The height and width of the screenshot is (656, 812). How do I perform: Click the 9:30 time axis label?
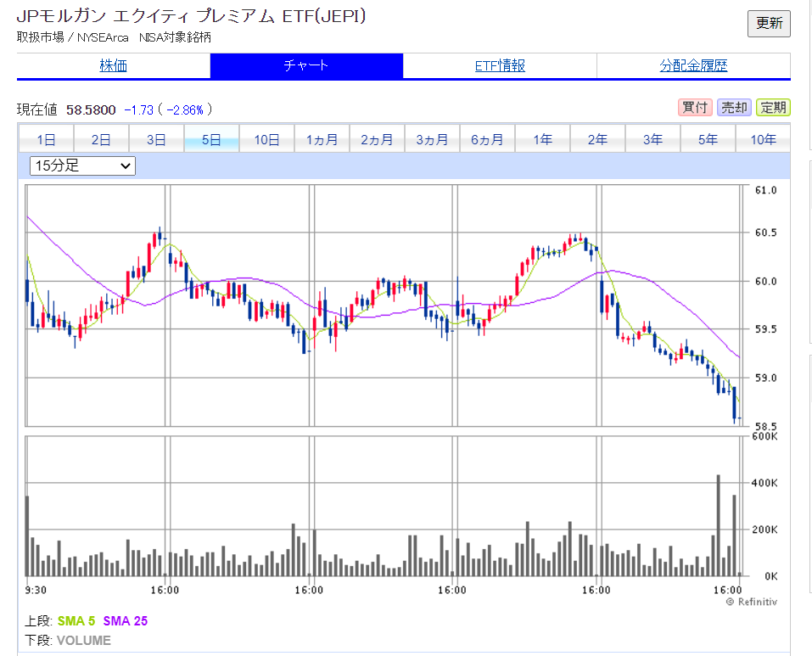pos(36,590)
